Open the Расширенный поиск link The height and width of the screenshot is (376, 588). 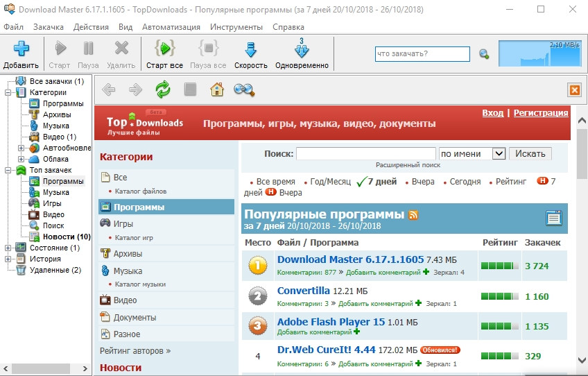408,165
